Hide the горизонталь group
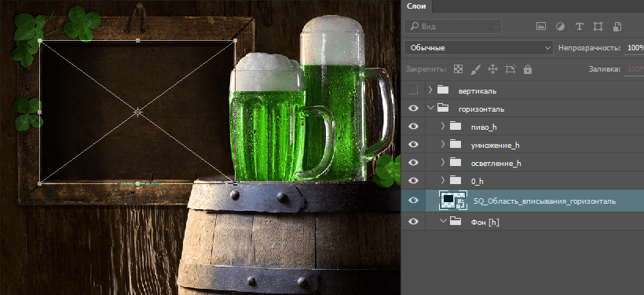Image resolution: width=644 pixels, height=295 pixels. pos(413,109)
